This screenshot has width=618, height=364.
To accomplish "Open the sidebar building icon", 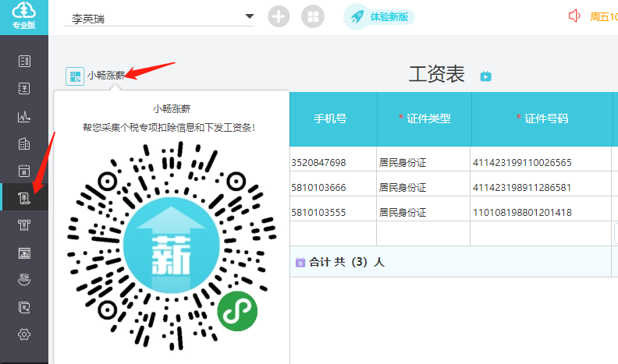I will click(24, 144).
